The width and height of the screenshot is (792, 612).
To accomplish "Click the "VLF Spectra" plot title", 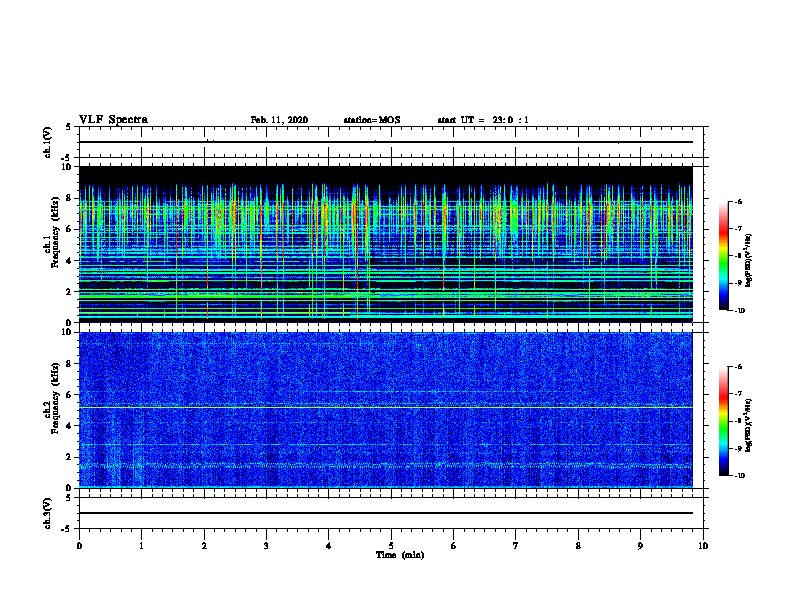I will click(113, 120).
